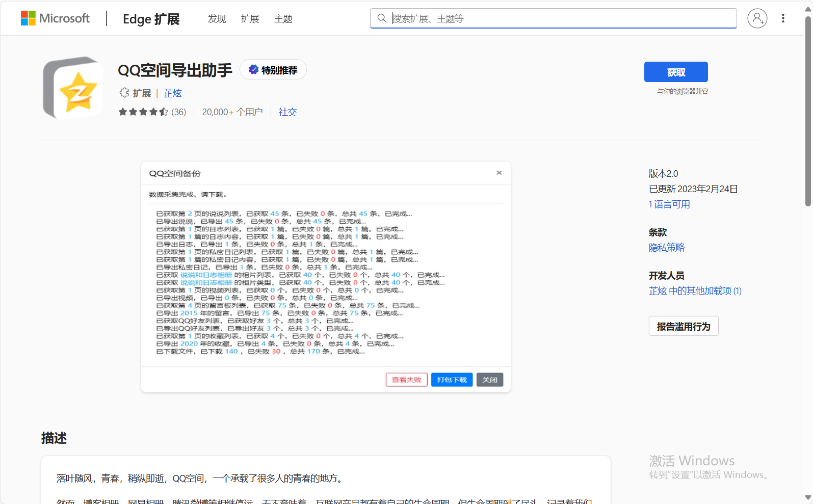
Task: Open the 社交 category link
Action: [287, 112]
